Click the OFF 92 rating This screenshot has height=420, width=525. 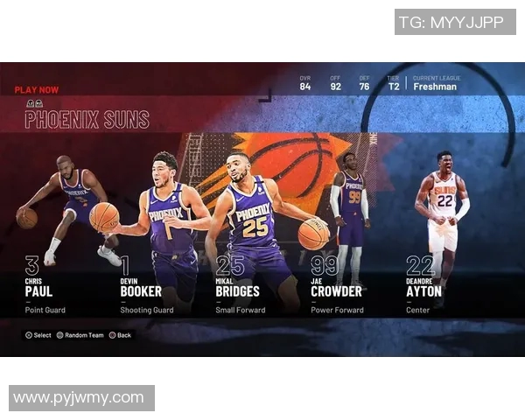(x=335, y=83)
